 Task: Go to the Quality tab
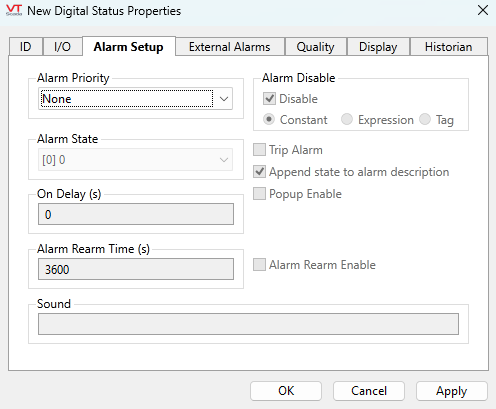pos(315,47)
